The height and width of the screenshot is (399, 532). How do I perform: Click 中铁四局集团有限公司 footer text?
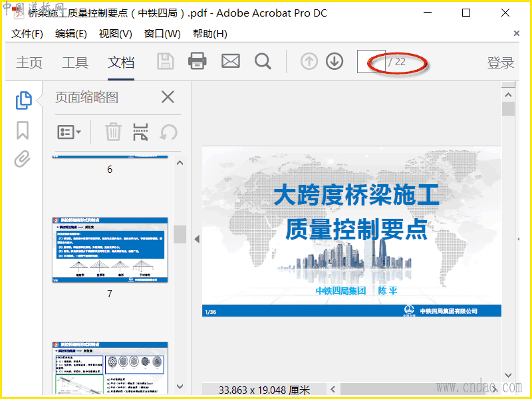pyautogui.click(x=448, y=311)
